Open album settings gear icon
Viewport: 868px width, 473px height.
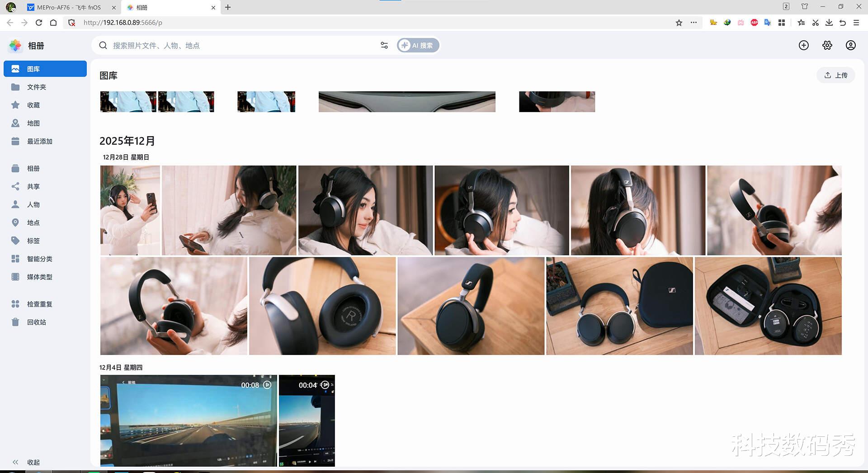coord(827,45)
